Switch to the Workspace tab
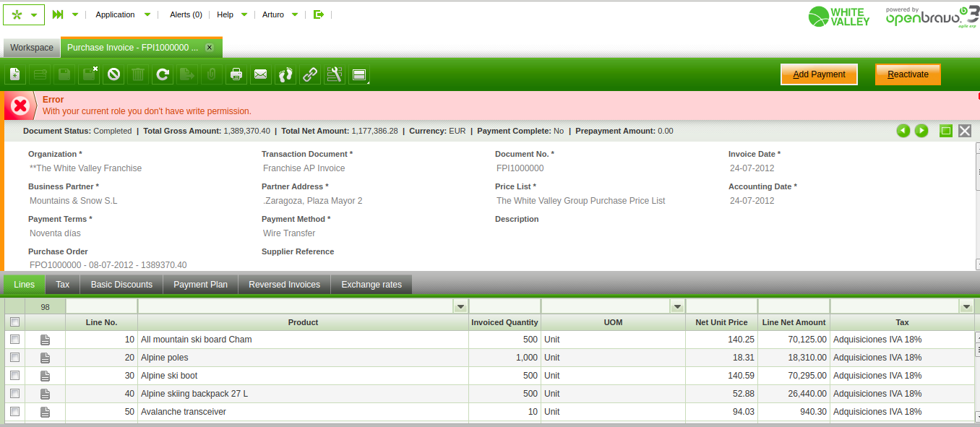Viewport: 980px width, 427px height. click(31, 48)
